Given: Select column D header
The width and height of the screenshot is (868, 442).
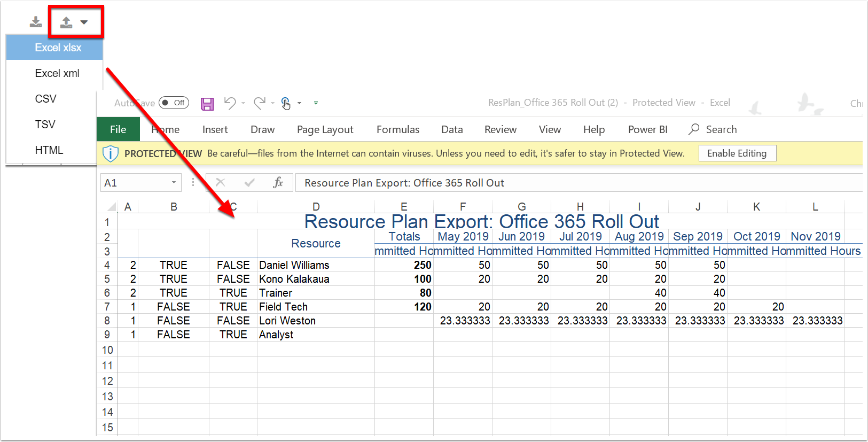Looking at the screenshot, I should coord(316,207).
